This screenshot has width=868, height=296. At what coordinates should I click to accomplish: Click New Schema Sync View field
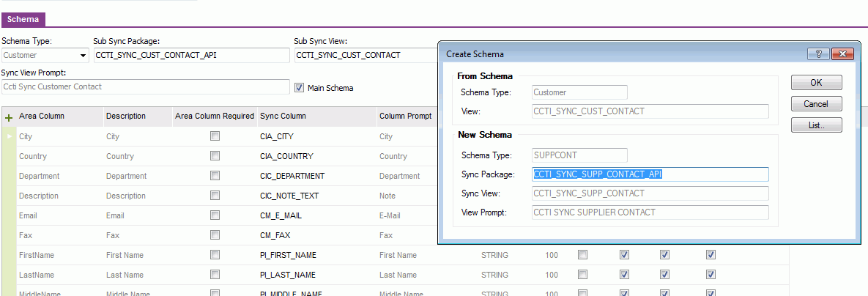(650, 193)
